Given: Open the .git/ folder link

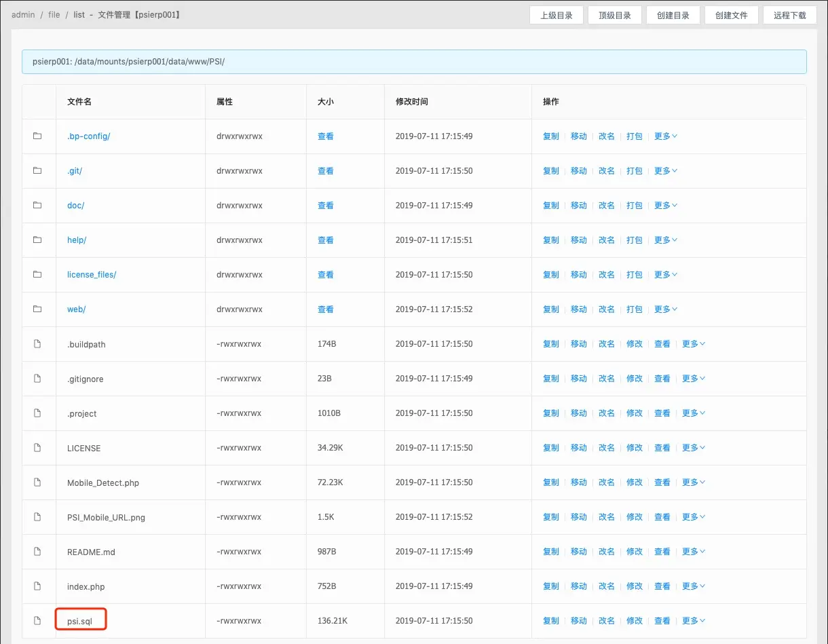Looking at the screenshot, I should [75, 170].
